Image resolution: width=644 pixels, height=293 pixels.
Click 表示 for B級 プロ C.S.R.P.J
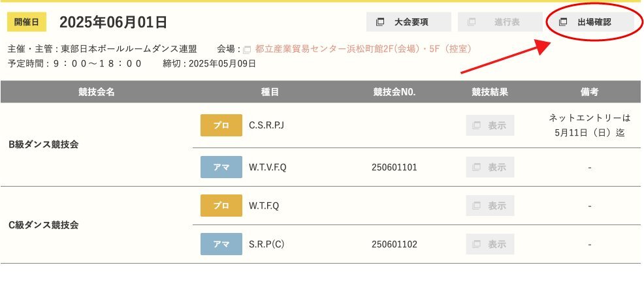click(x=490, y=125)
